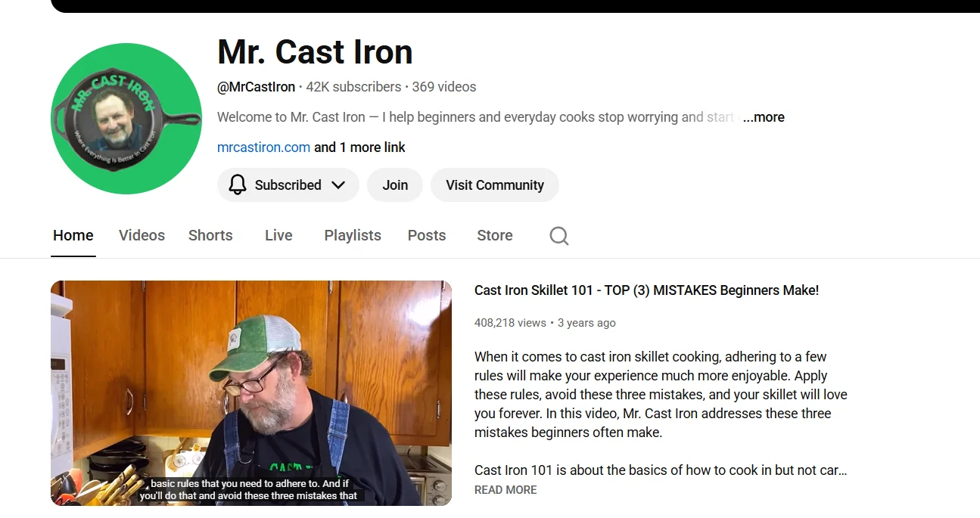Click the Mr. Cast Iron channel avatar

(126, 119)
